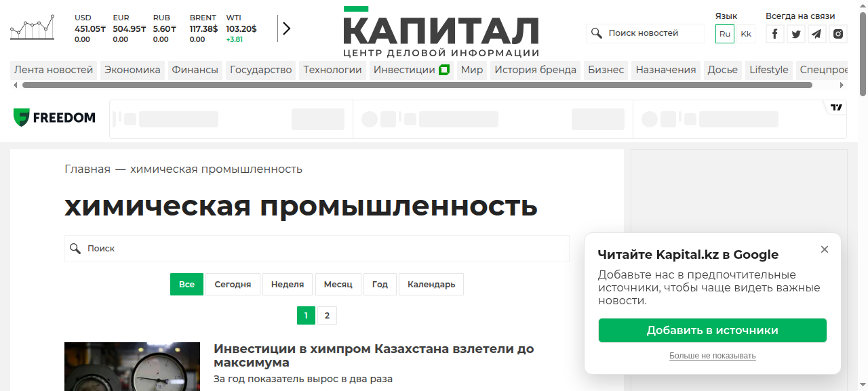
Task: Click the search magnifier in the header
Action: point(597,33)
